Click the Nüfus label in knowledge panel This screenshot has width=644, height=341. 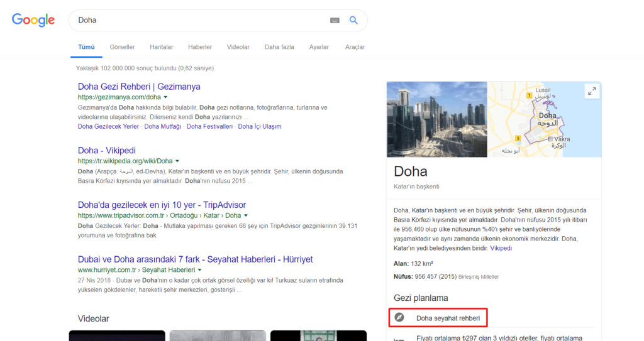(x=403, y=276)
